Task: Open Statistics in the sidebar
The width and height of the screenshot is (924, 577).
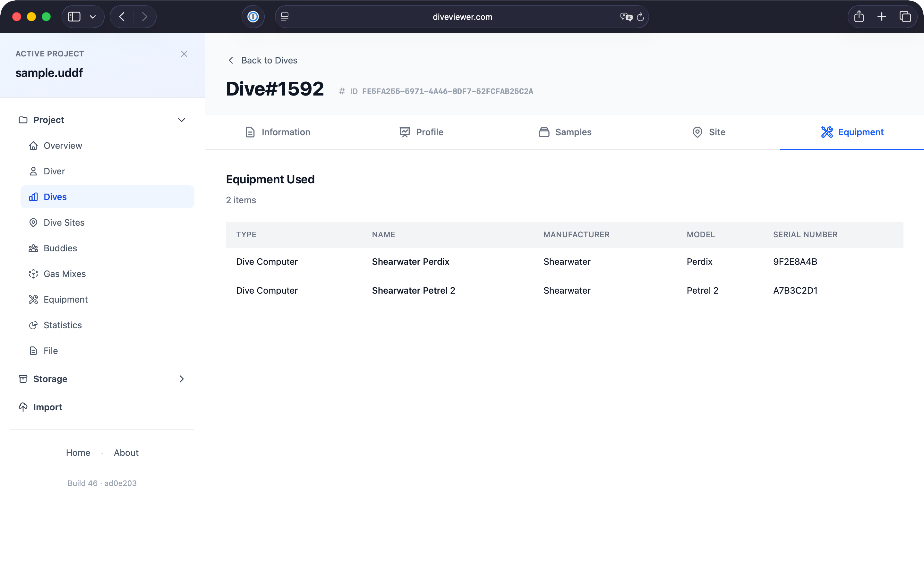Action: coord(63,325)
